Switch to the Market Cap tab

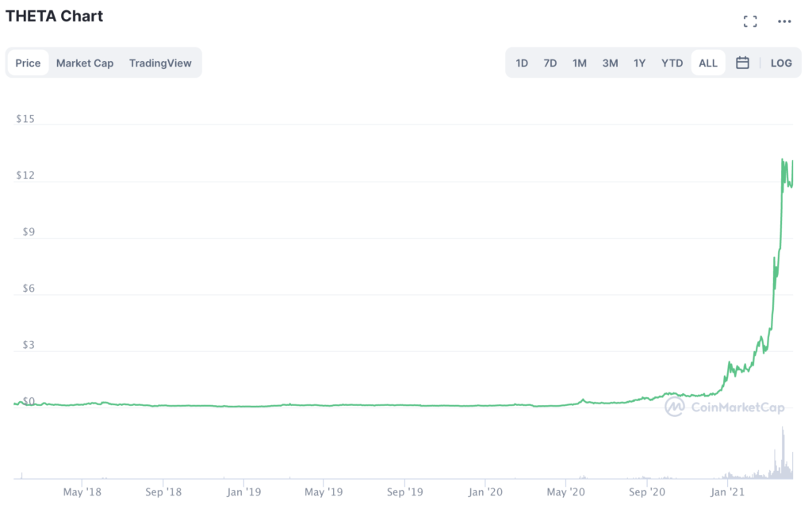pyautogui.click(x=85, y=63)
